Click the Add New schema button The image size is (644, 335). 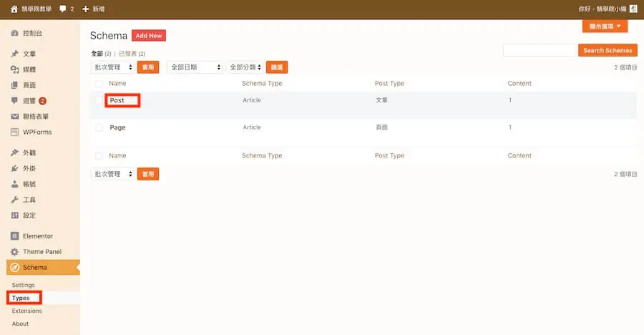[x=149, y=35]
